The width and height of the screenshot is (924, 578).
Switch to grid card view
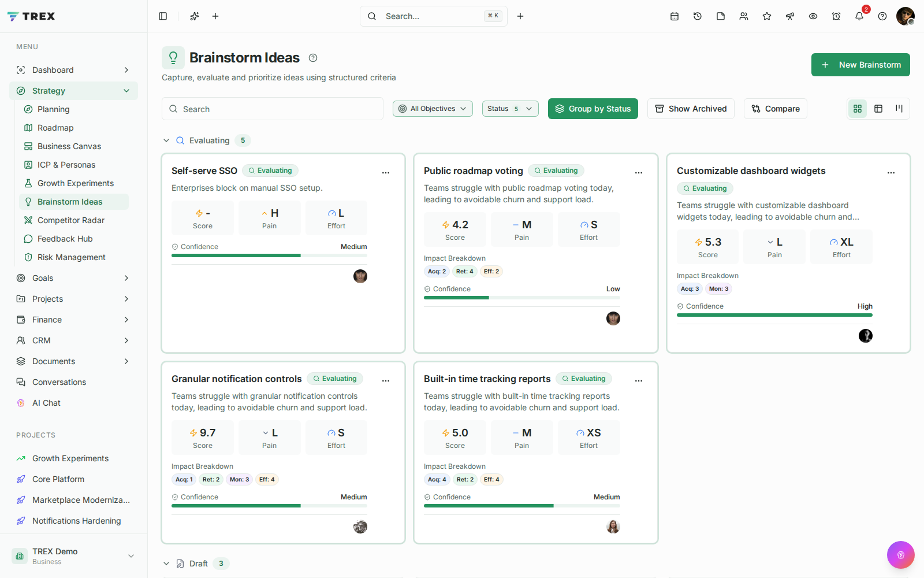point(858,109)
